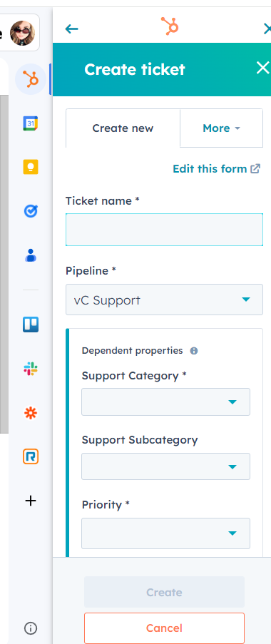This screenshot has height=644, width=271.
Task: Open the Trello add-on icon
Action: click(x=31, y=324)
